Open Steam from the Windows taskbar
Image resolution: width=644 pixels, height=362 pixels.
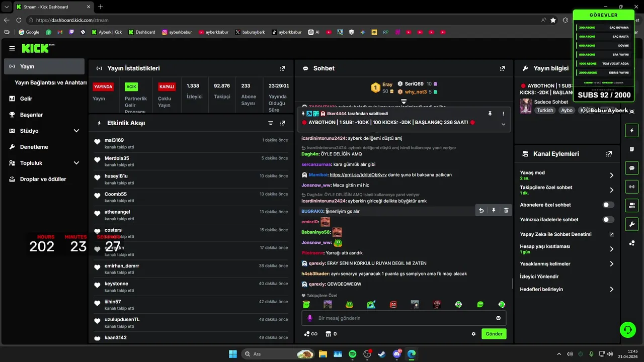pyautogui.click(x=382, y=354)
